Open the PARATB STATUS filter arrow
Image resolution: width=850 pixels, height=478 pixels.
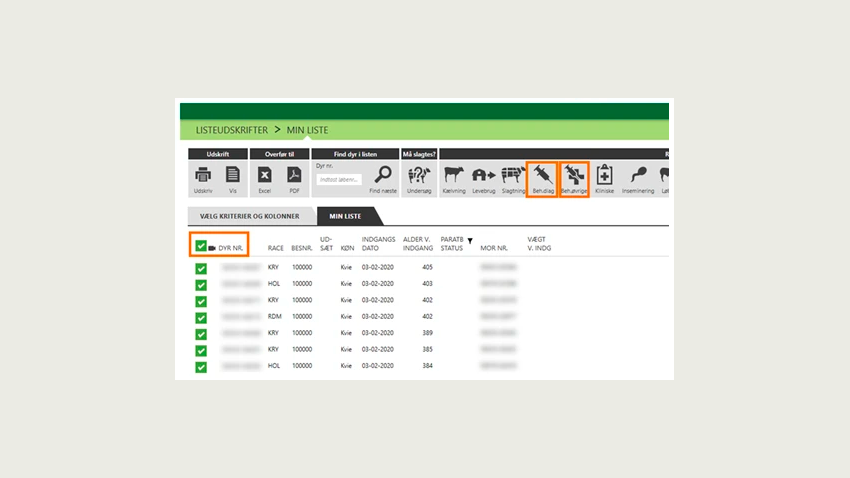(470, 241)
